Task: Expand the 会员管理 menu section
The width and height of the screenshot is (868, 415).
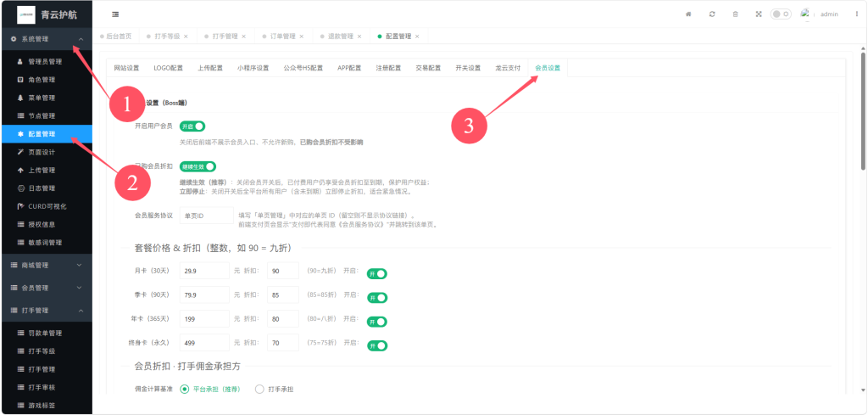Action: point(46,288)
